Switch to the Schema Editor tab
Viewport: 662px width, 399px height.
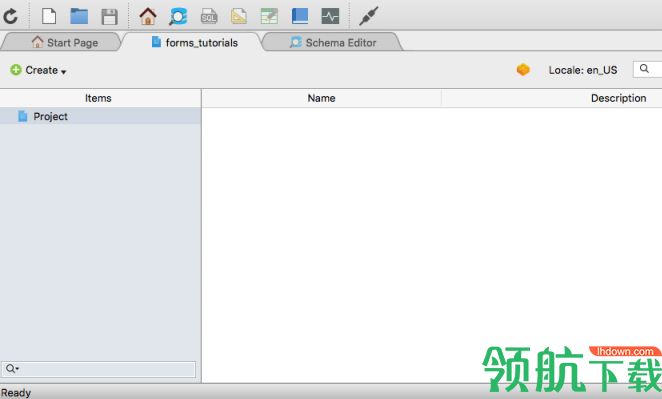[x=333, y=42]
